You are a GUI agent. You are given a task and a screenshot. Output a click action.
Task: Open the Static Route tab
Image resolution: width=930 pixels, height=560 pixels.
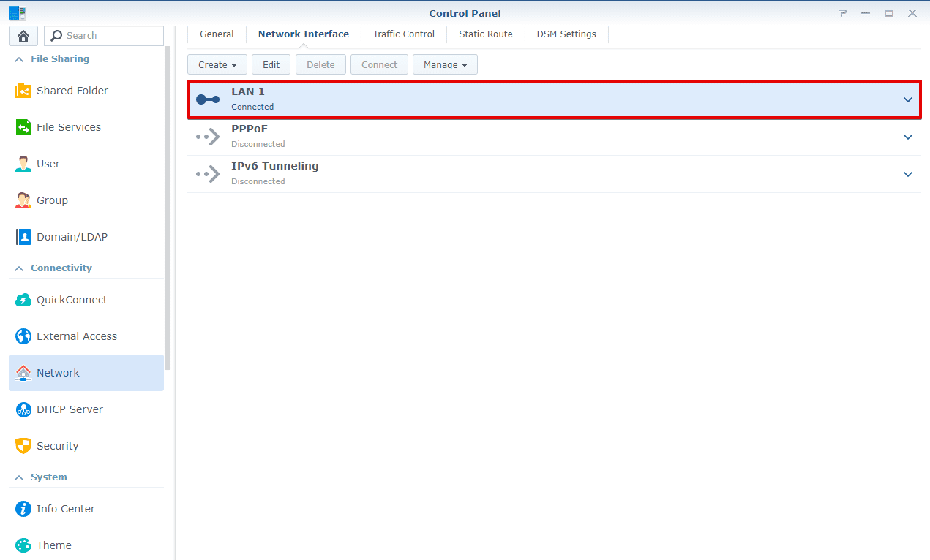[x=485, y=34]
